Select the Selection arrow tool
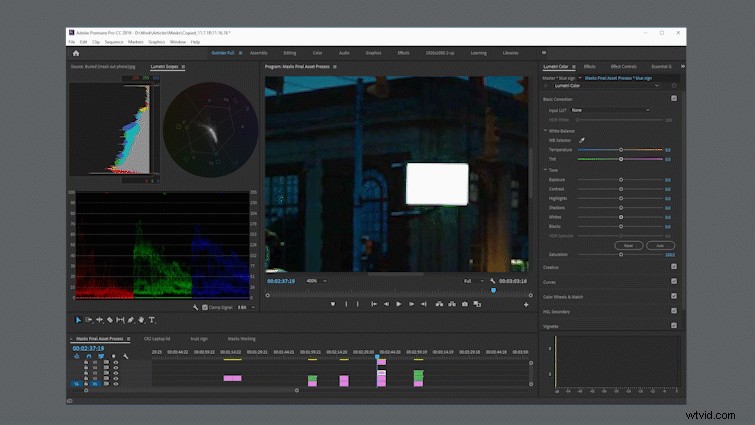Viewport: 755px width, 425px height. [78, 320]
